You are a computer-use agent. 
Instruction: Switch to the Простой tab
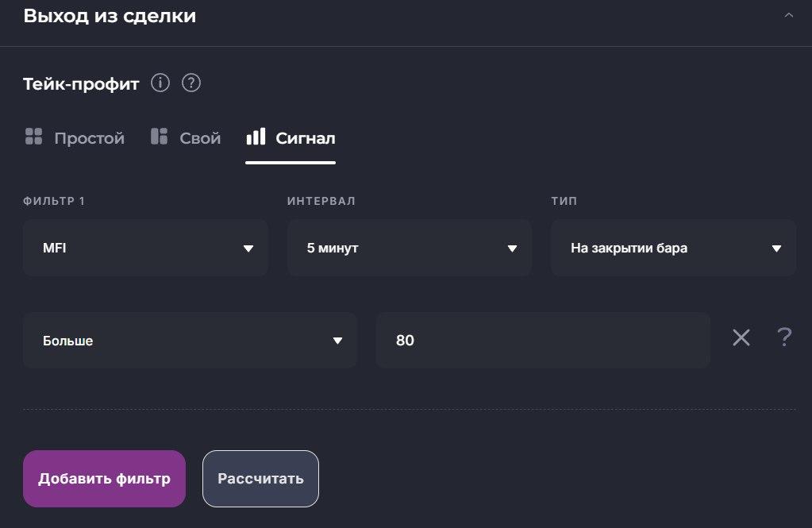89,138
